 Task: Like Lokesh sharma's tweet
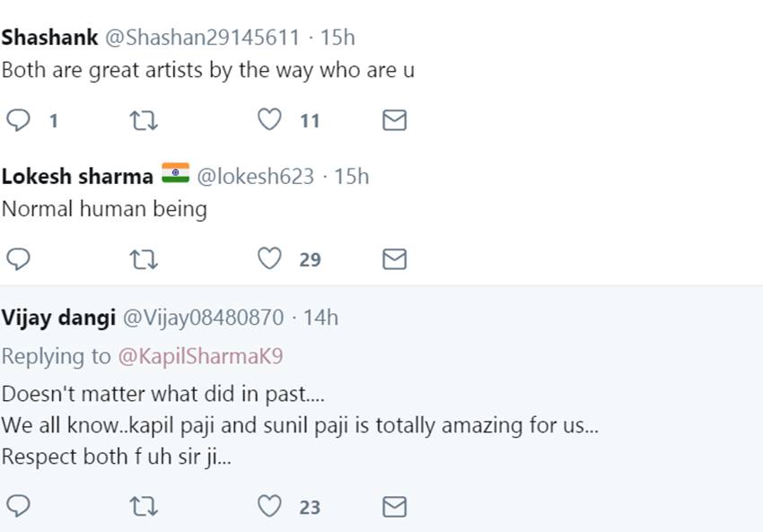pyautogui.click(x=269, y=259)
